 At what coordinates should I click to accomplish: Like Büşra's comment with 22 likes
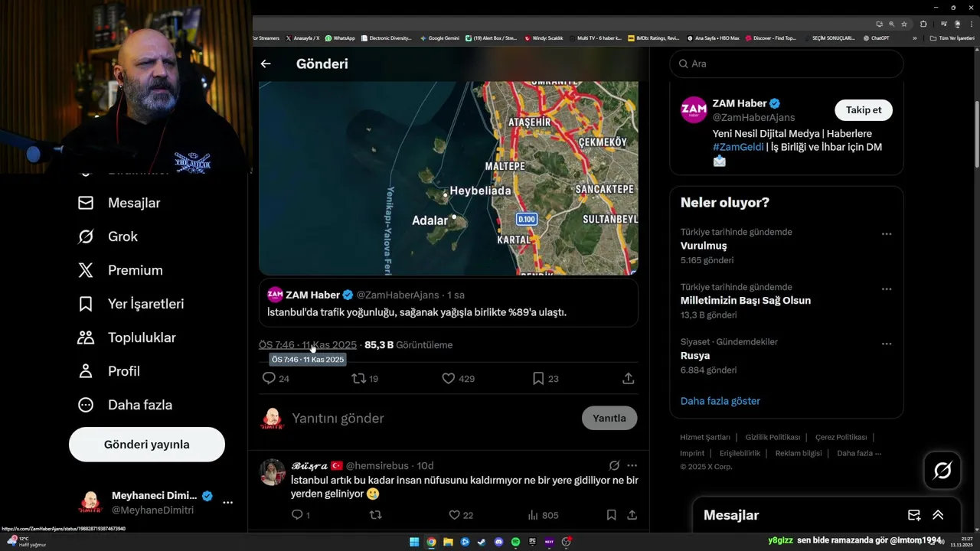coord(454,515)
